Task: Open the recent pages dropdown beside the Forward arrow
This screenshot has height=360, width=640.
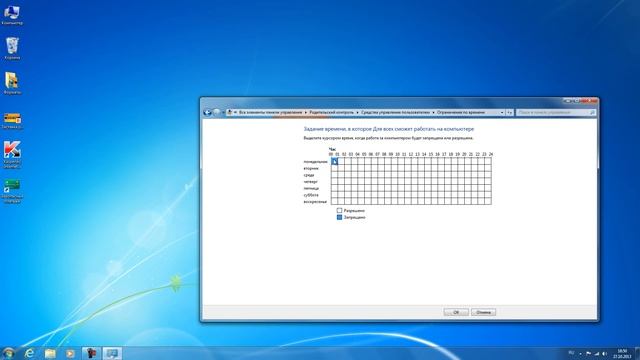Action: pos(223,112)
